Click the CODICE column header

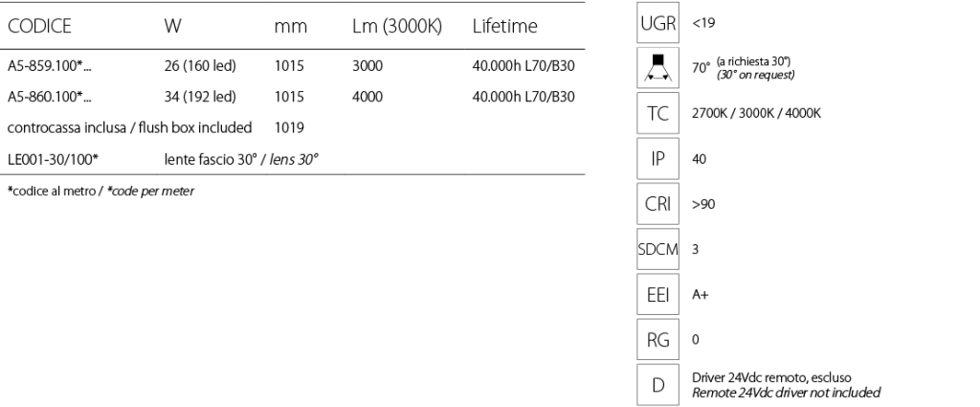coord(39,26)
